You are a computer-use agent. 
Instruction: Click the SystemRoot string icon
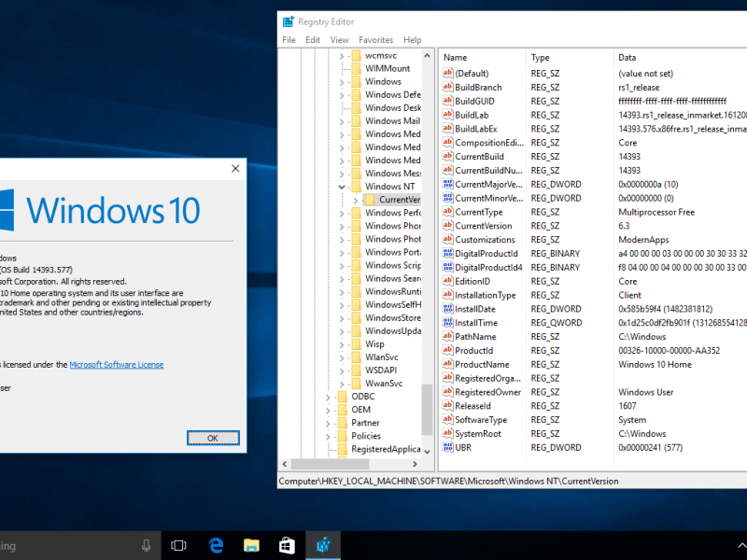(x=447, y=433)
